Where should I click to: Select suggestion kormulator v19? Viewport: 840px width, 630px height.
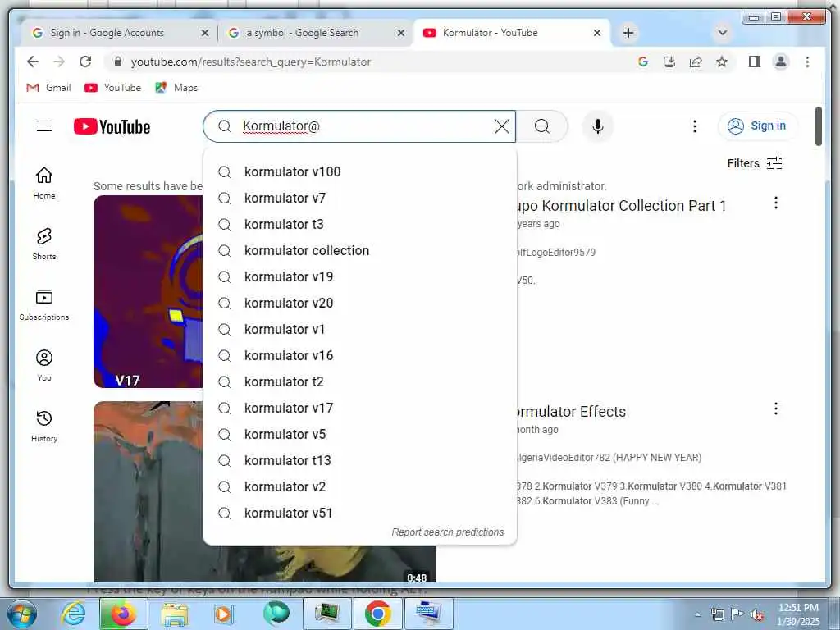tap(360, 277)
